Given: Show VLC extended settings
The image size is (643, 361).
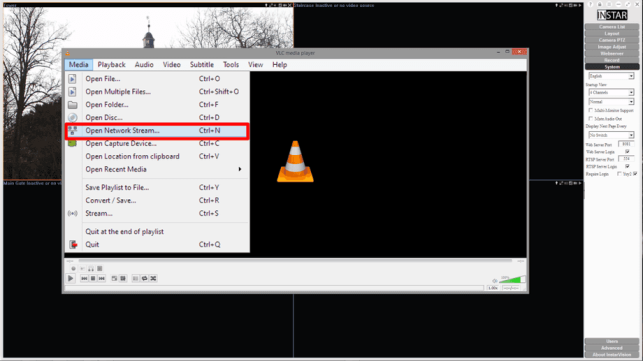Looking at the screenshot, I should pyautogui.click(x=123, y=279).
